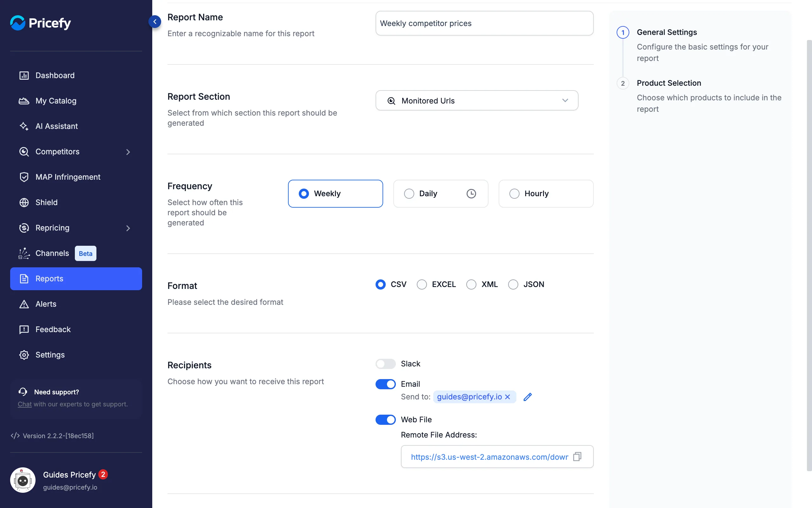Select Daily frequency radio button
Viewport: 812px width, 508px height.
point(409,194)
